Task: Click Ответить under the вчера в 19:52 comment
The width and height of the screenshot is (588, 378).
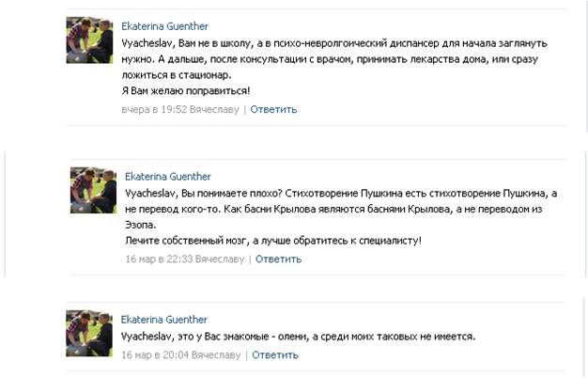Action: tap(273, 110)
